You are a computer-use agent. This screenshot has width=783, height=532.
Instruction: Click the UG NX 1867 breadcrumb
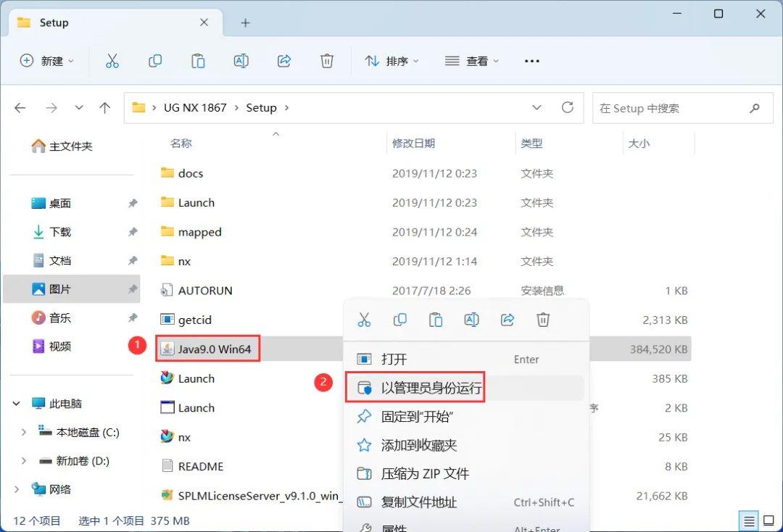[x=195, y=108]
